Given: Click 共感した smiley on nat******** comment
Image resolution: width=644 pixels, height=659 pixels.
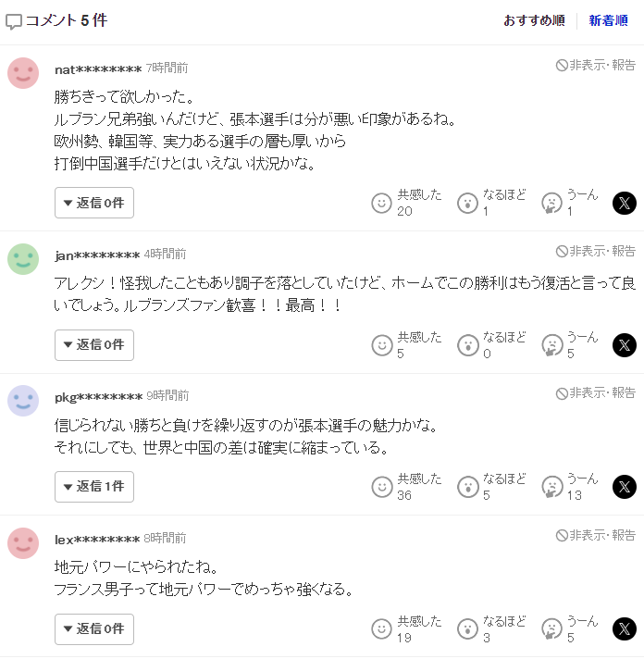Looking at the screenshot, I should tap(381, 203).
